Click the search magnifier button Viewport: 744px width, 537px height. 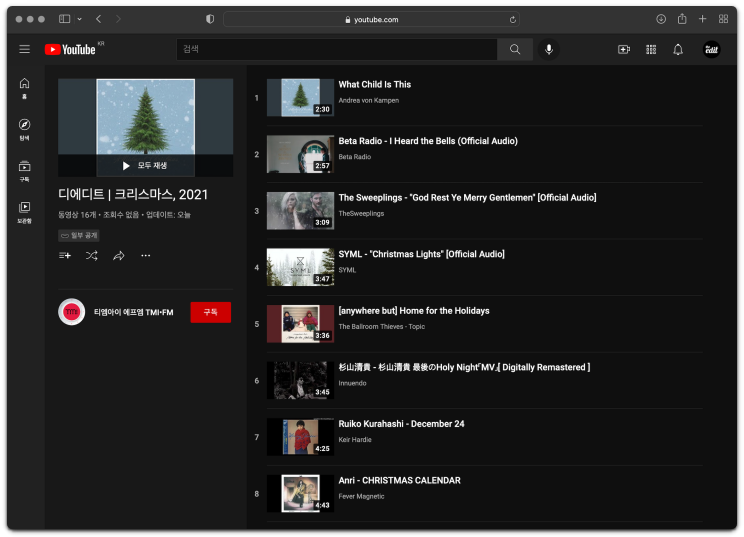(515, 49)
